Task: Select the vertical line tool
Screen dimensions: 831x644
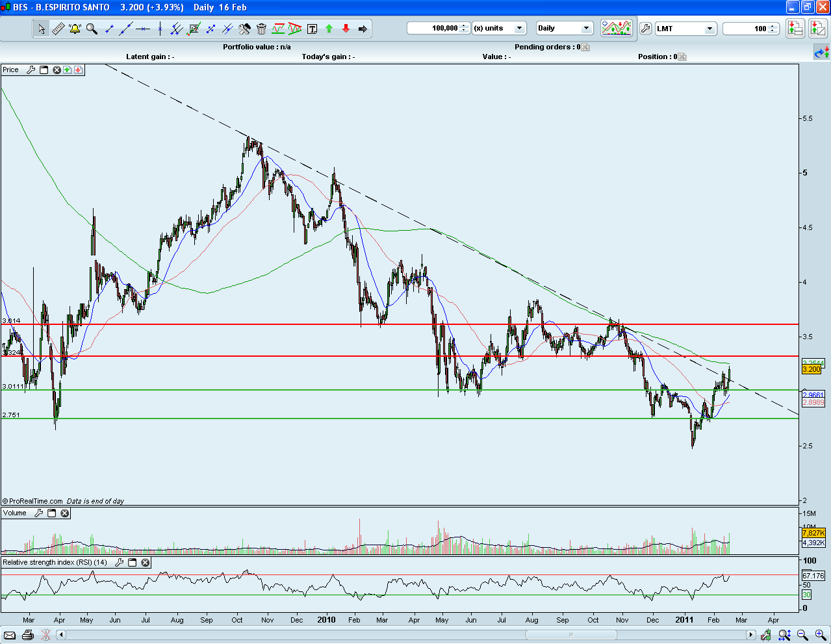Action: click(160, 29)
